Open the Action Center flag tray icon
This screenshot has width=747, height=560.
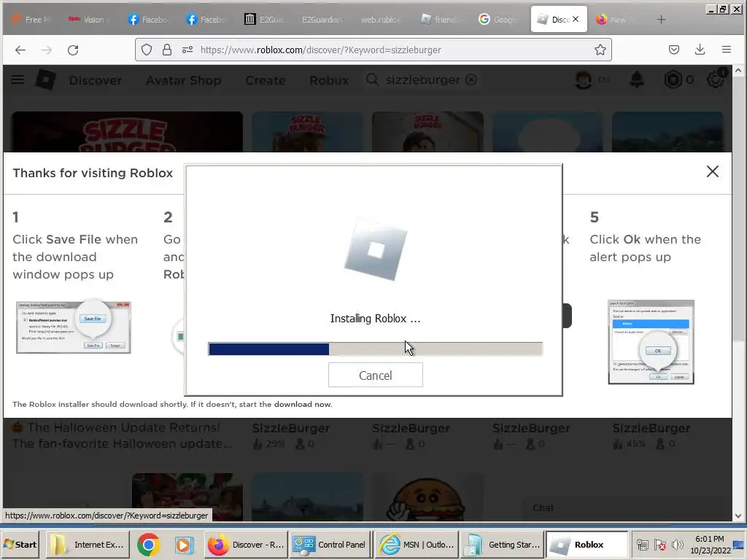(660, 545)
